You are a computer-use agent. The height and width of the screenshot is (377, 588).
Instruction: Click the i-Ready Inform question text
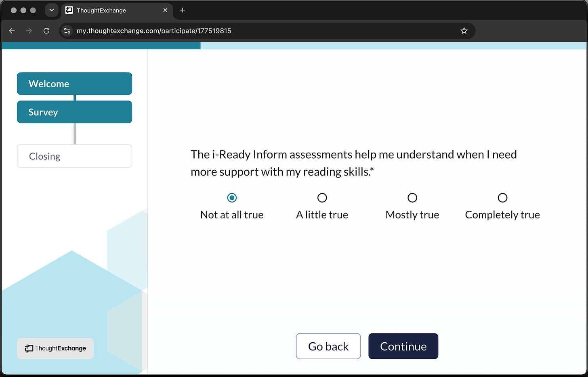(354, 163)
